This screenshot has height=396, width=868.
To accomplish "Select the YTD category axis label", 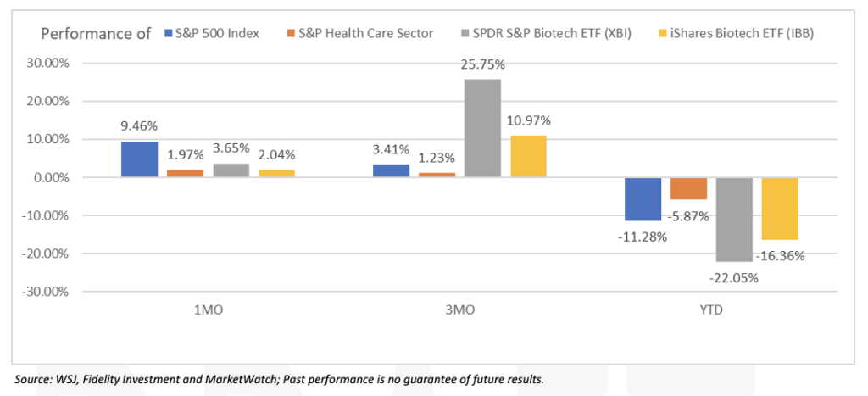I will point(712,310).
